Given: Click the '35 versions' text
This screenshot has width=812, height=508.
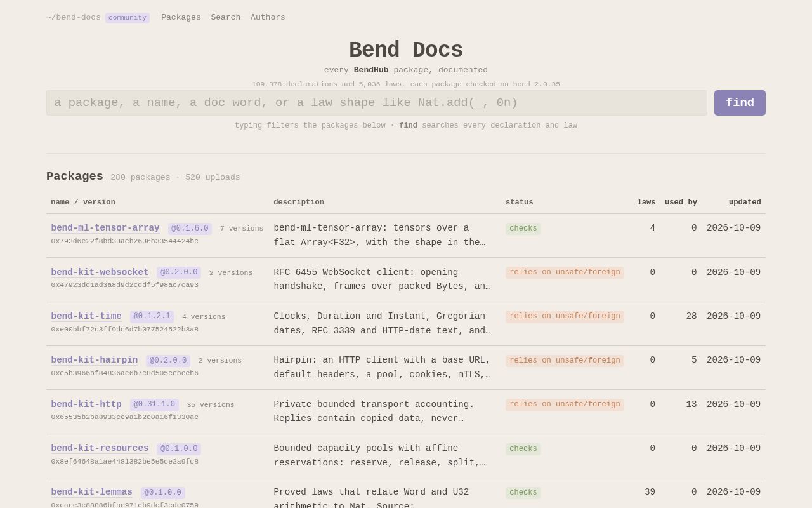Looking at the screenshot, I should (x=211, y=405).
